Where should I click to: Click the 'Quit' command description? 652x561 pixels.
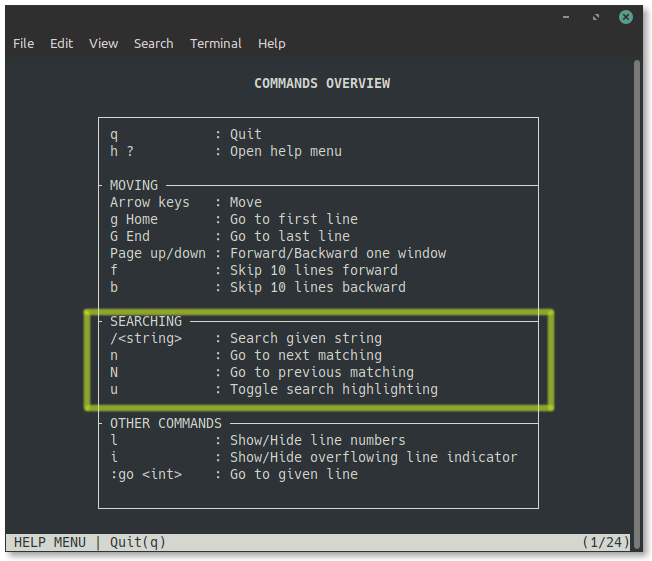point(246,134)
